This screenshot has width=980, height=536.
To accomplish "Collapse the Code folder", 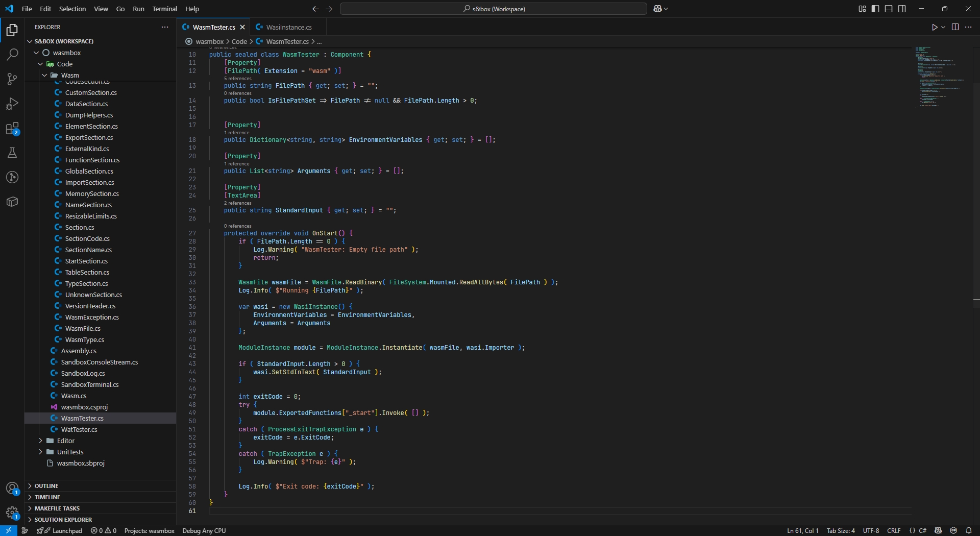I will tap(100, 64).
